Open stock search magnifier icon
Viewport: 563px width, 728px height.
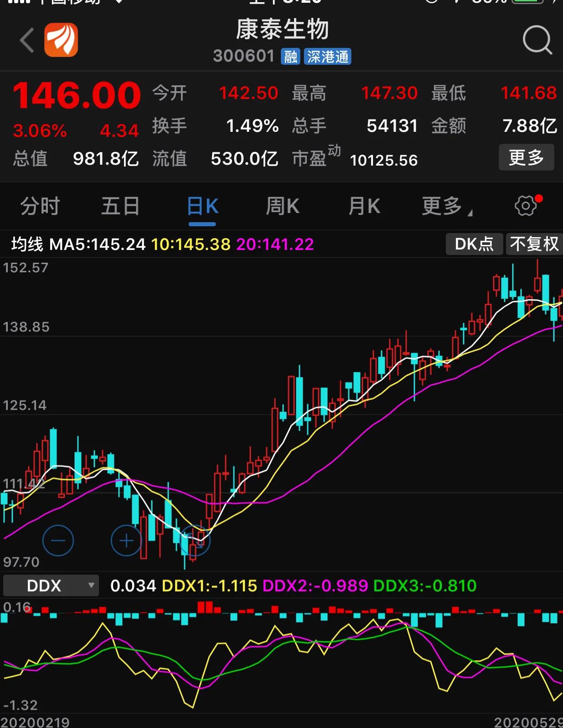537,40
